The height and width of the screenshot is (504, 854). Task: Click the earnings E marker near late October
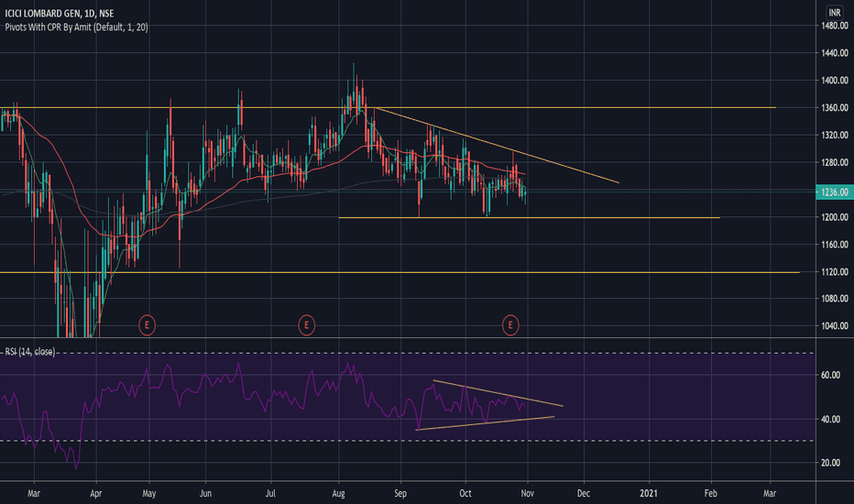pos(510,325)
